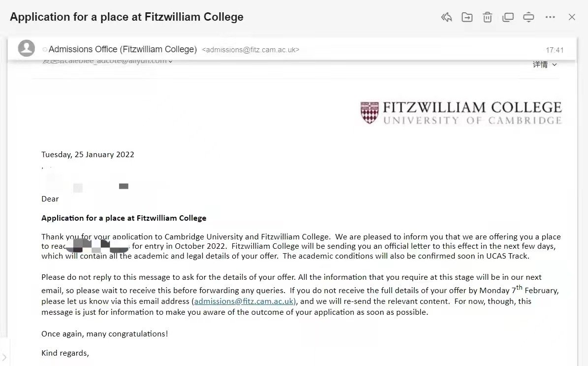Screen dimensions: 588x366
Task: Click the sender email address in header
Action: pyautogui.click(x=250, y=50)
